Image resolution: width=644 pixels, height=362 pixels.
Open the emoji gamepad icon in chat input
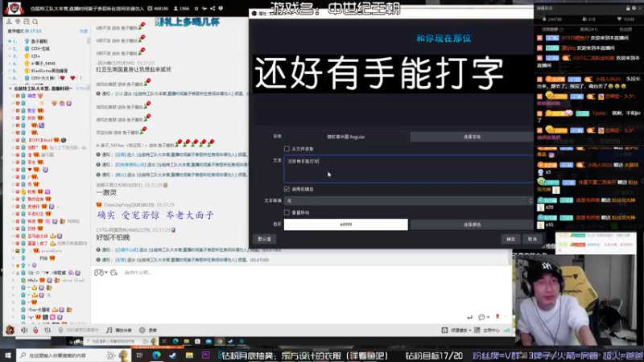pyautogui.click(x=99, y=273)
